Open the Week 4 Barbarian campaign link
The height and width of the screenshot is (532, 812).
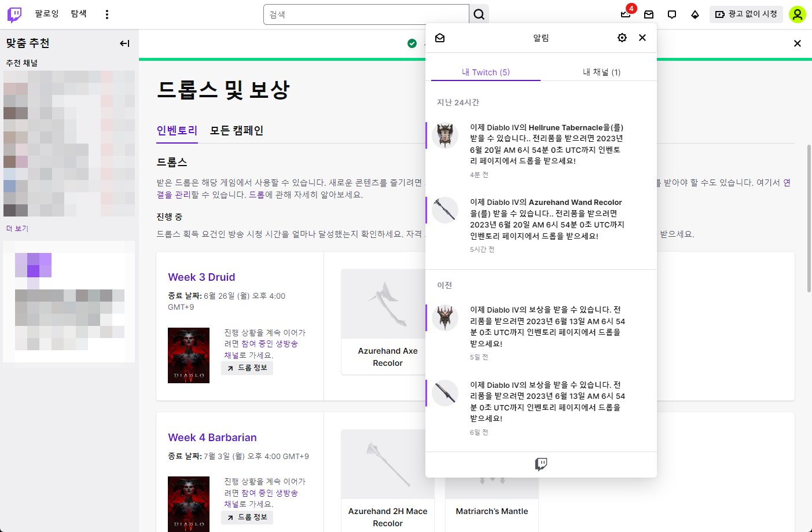212,438
